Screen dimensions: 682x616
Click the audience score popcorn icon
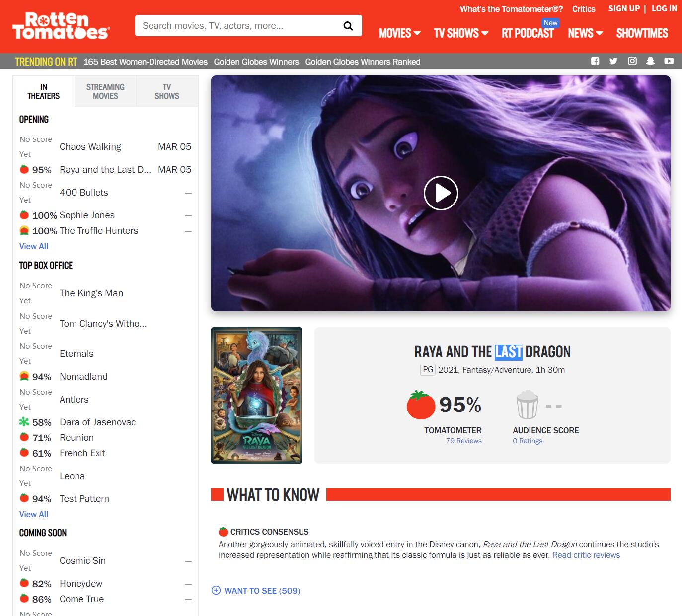(527, 405)
